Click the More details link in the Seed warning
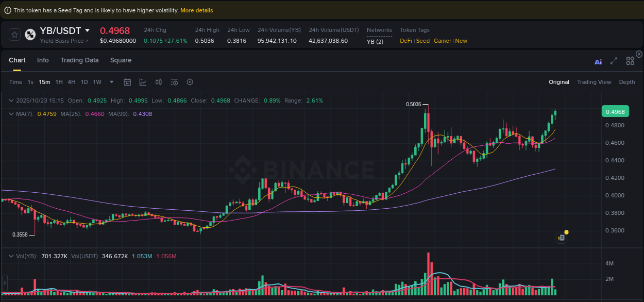Image resolution: width=644 pixels, height=302 pixels. [196, 10]
